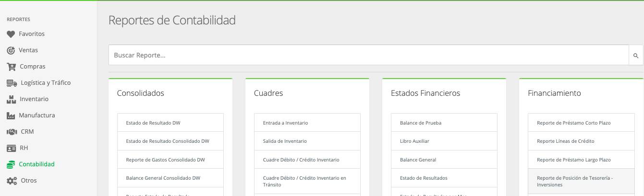
Task: Open Entrada a Inventario report
Action: [x=307, y=123]
